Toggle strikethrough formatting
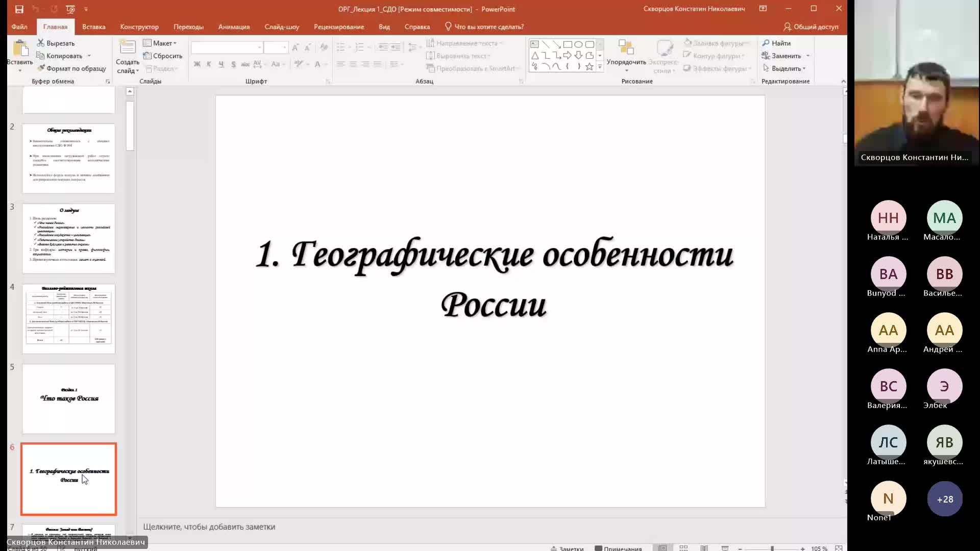Viewport: 980px width, 551px height. 245,64
